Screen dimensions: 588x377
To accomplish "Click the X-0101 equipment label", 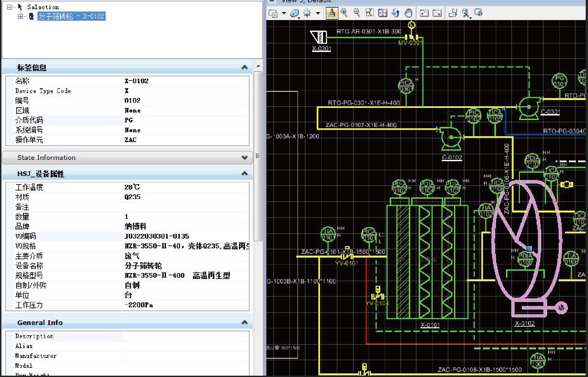I will [x=430, y=325].
